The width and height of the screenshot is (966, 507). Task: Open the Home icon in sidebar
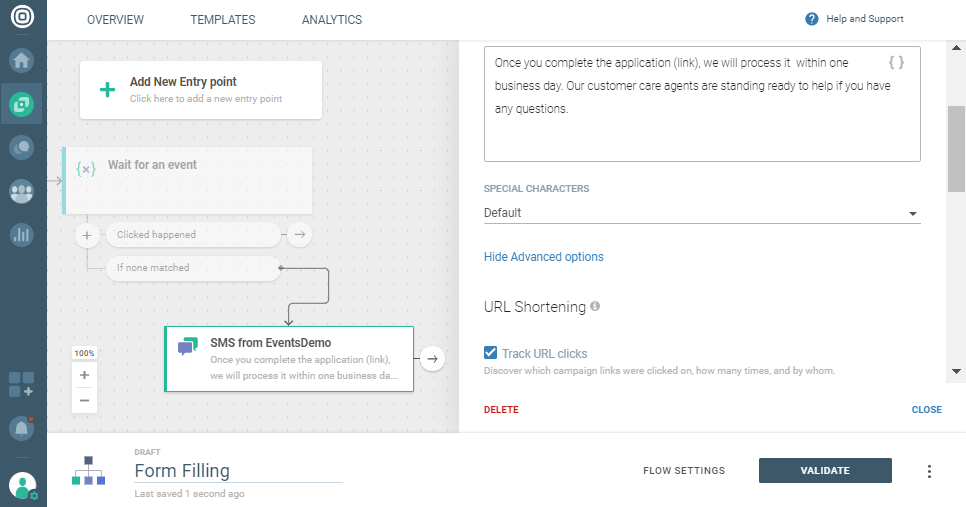tap(21, 60)
